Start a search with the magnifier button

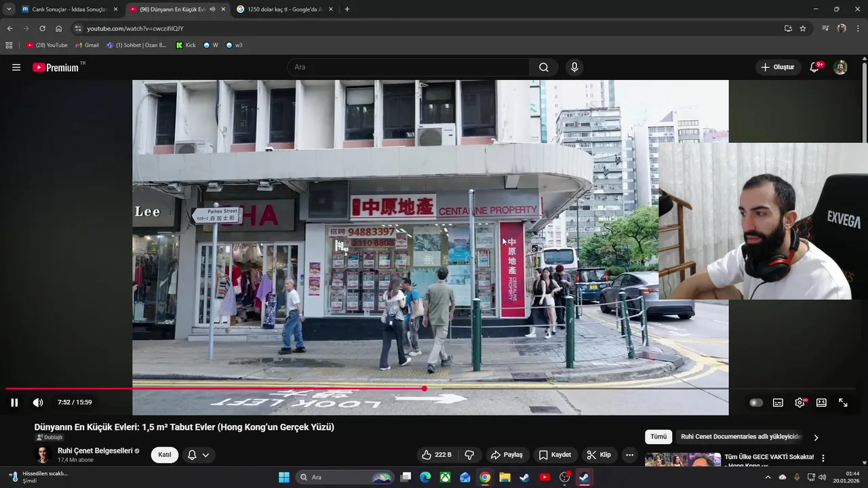pos(544,67)
